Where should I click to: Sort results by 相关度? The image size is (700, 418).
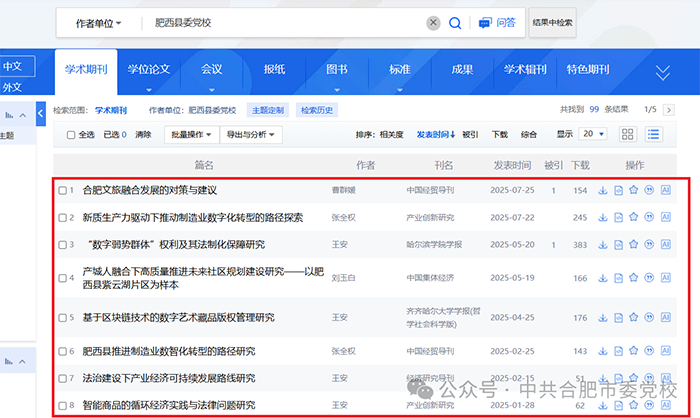pyautogui.click(x=392, y=134)
